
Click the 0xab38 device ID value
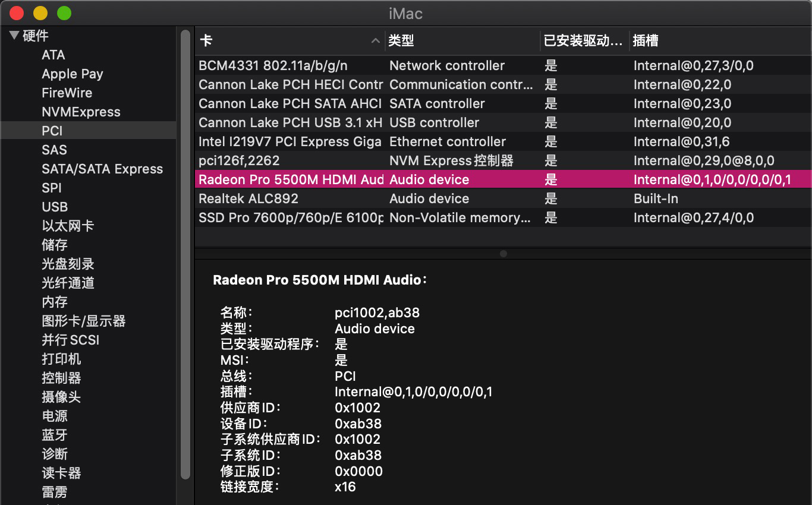358,424
